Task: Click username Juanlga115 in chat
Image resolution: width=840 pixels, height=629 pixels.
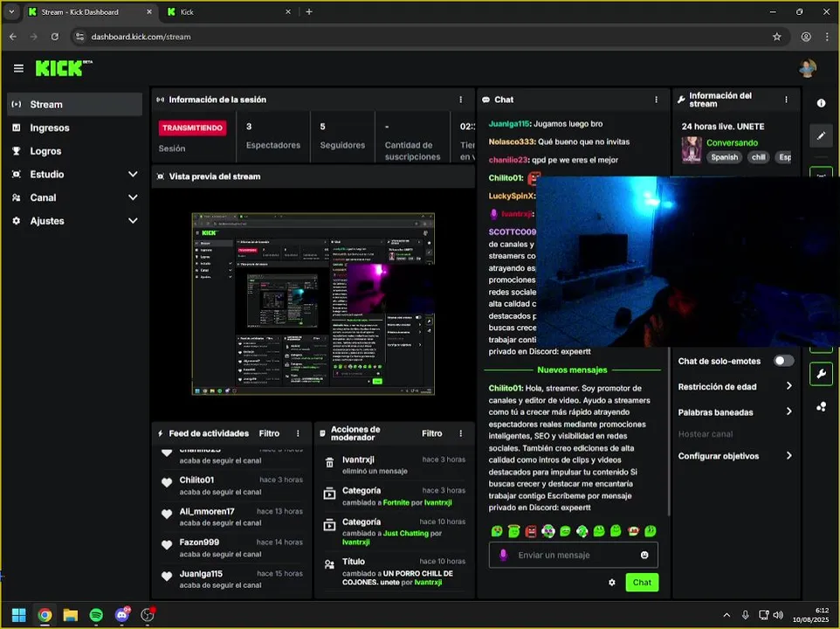Action: pos(509,124)
